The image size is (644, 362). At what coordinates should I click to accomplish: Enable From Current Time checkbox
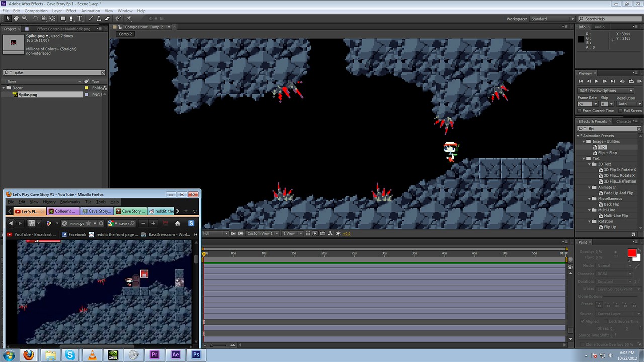click(x=579, y=111)
